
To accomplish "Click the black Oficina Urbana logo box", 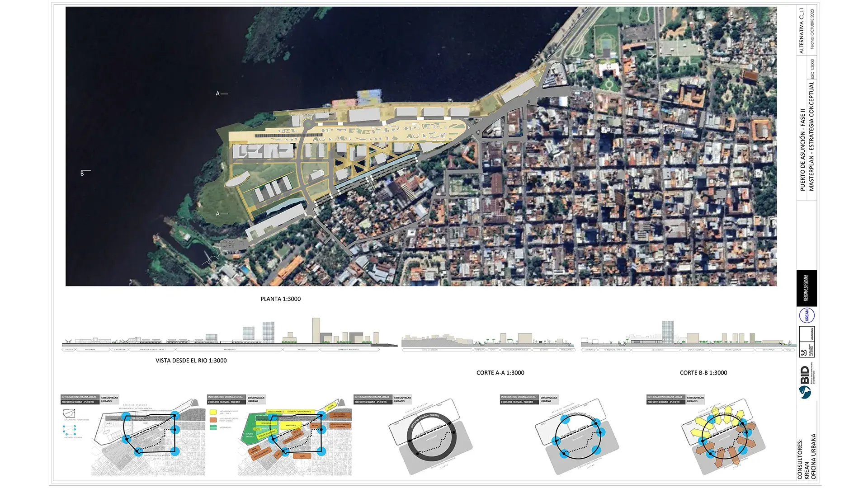I will [807, 288].
